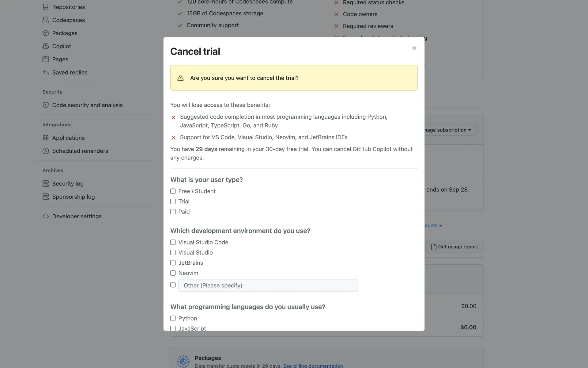588x368 pixels.
Task: Click Get usage report button
Action: click(454, 247)
